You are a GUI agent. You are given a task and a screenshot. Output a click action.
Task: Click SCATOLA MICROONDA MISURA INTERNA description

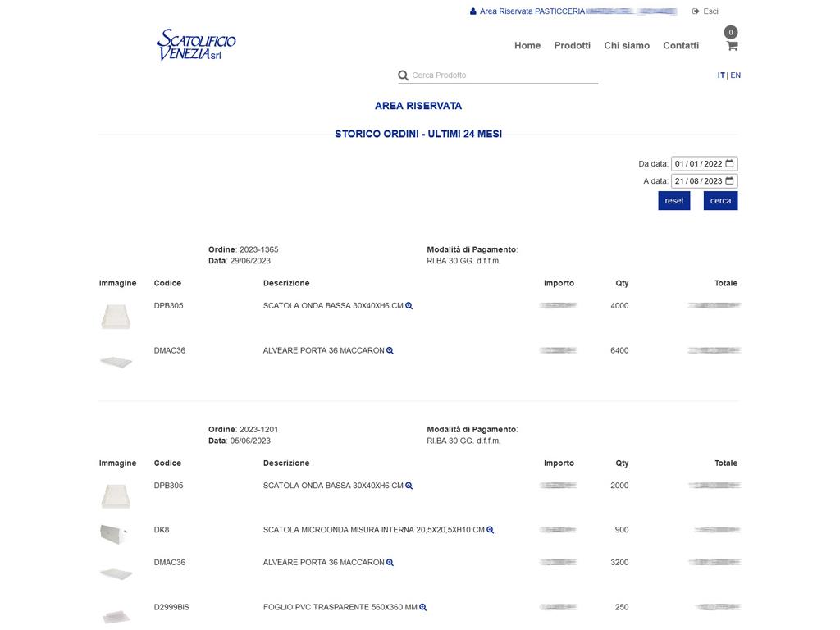point(373,531)
